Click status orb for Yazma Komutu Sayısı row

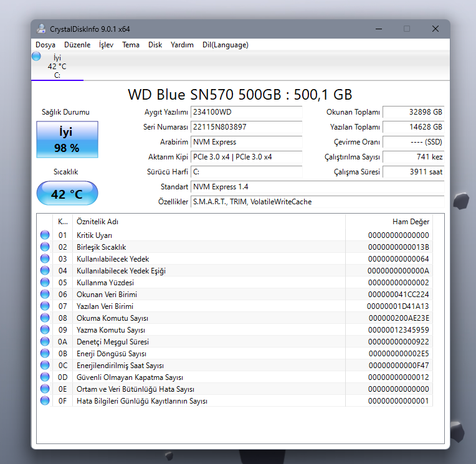[x=45, y=329]
